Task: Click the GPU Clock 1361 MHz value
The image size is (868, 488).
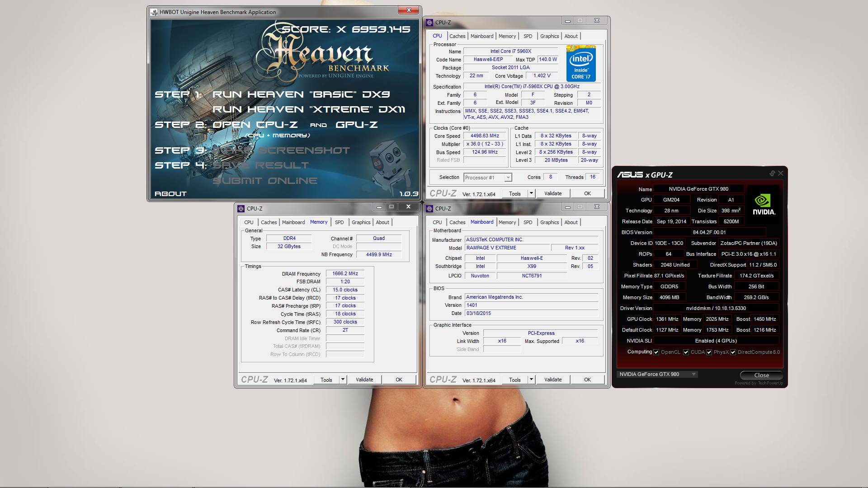Action: point(667,319)
